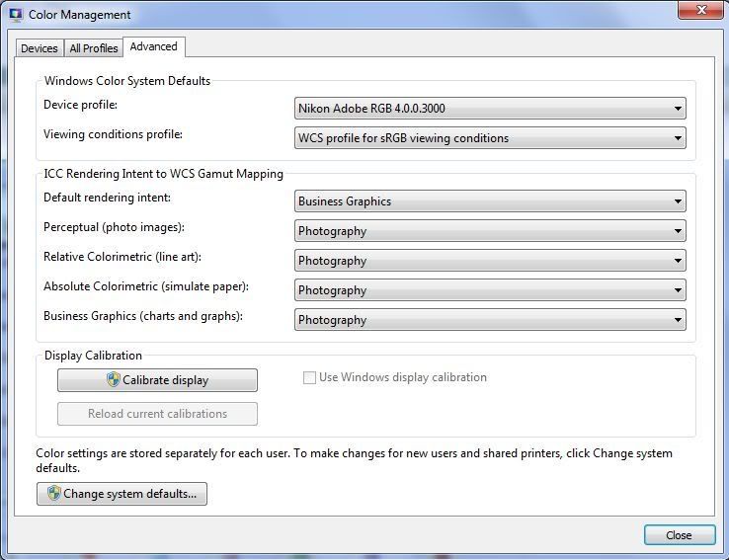729x560 pixels.
Task: Click the Color Management title bar icon
Action: (15, 15)
